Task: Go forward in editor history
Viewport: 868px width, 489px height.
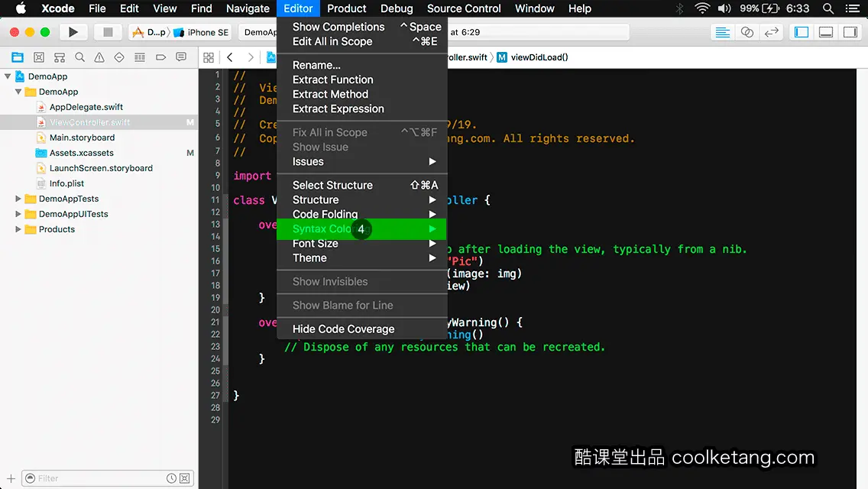Action: click(x=251, y=57)
